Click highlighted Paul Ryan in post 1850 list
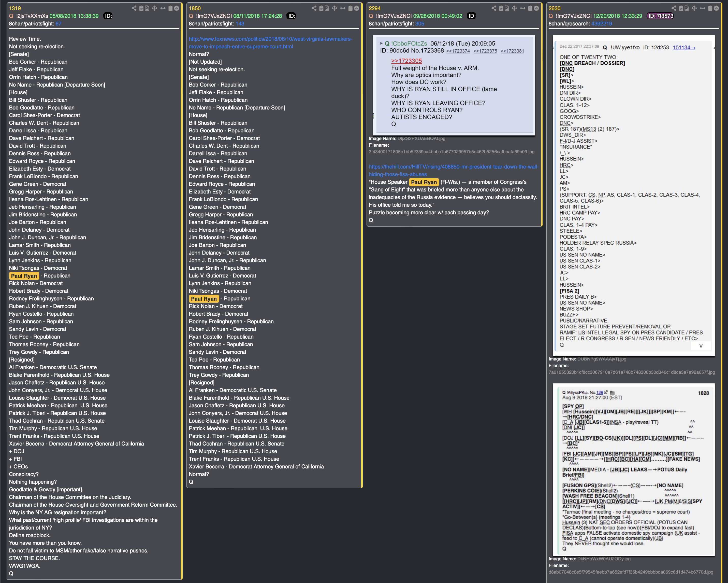Screen dimensions: 728x583 (203, 299)
